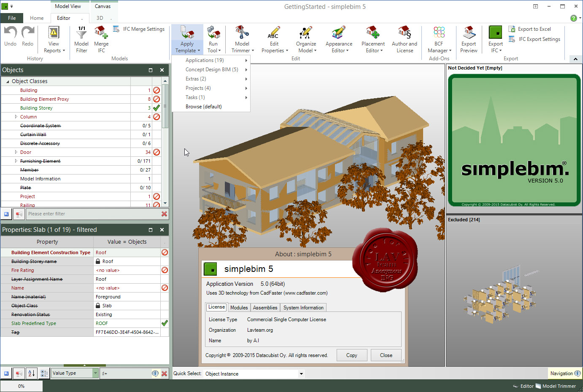583x392 pixels.
Task: Expand the Door tree node
Action: [x=16, y=152]
